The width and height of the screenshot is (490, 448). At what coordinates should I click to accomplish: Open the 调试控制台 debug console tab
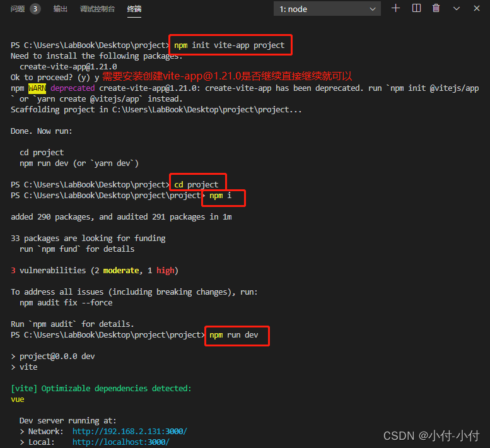click(97, 9)
